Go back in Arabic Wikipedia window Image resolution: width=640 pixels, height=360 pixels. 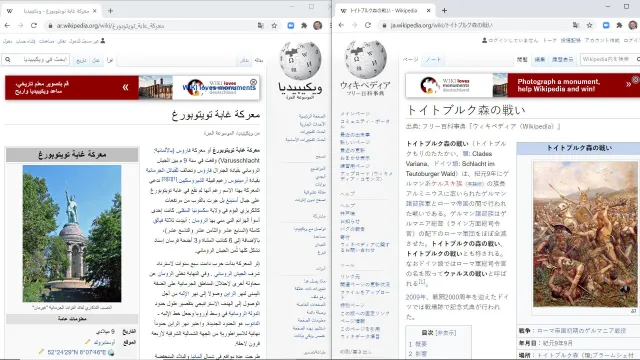pyautogui.click(x=7, y=25)
